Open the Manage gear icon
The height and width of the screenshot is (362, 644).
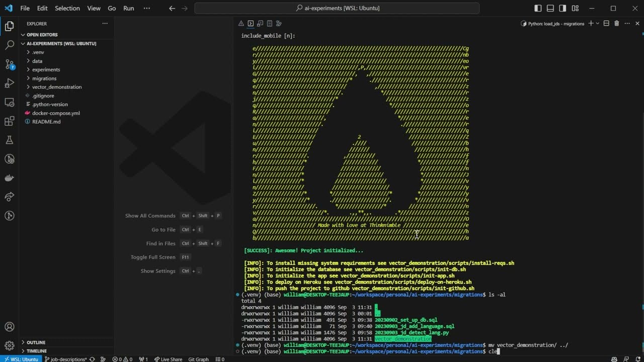[9, 346]
